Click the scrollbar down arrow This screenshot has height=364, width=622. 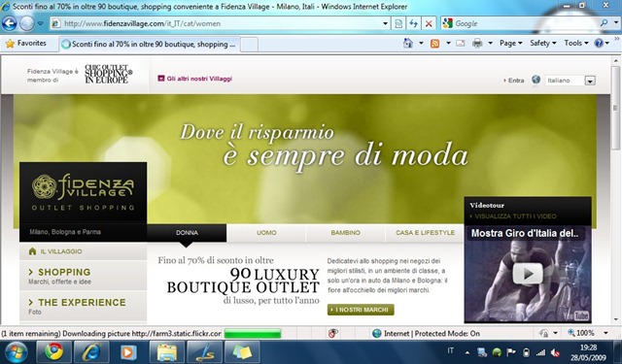(615, 318)
